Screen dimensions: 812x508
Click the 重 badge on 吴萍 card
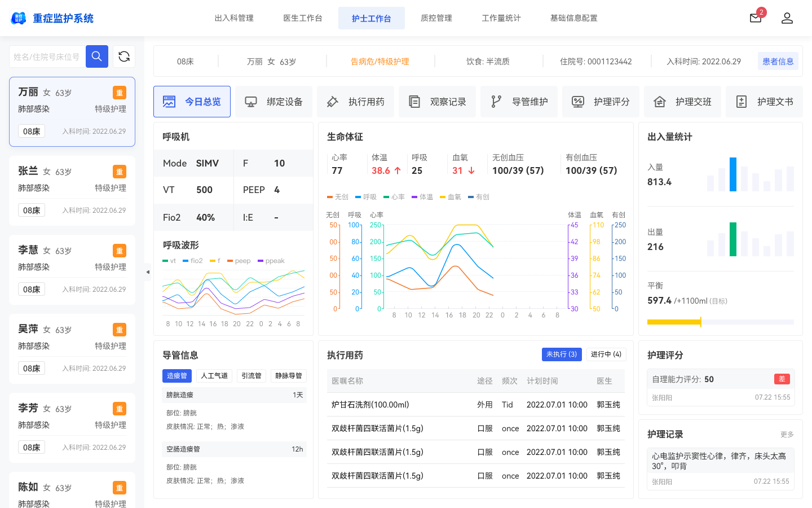(x=120, y=330)
